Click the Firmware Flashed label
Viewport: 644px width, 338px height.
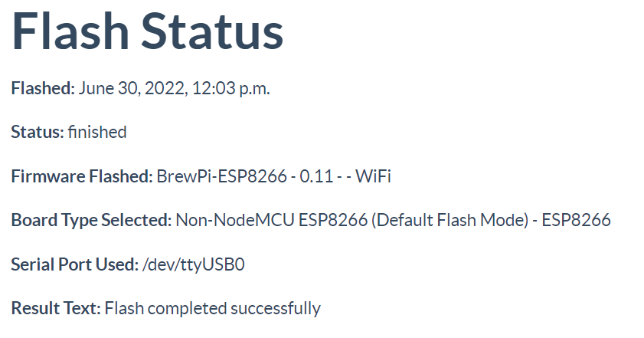click(82, 176)
